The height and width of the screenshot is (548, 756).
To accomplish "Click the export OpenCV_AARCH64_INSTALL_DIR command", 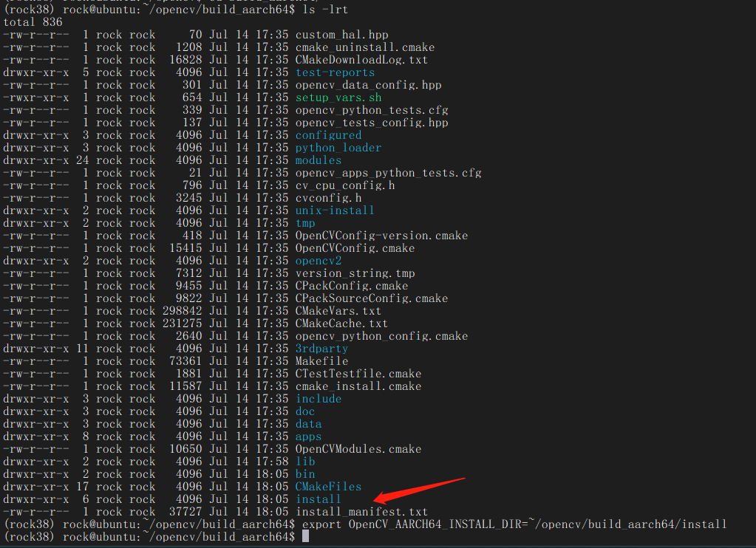I will coord(514,524).
